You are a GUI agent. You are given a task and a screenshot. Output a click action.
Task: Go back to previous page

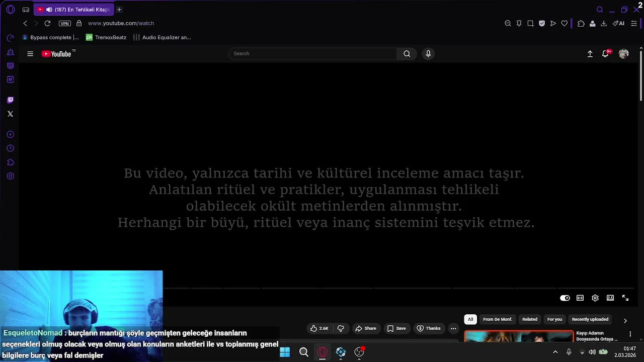[x=25, y=23]
